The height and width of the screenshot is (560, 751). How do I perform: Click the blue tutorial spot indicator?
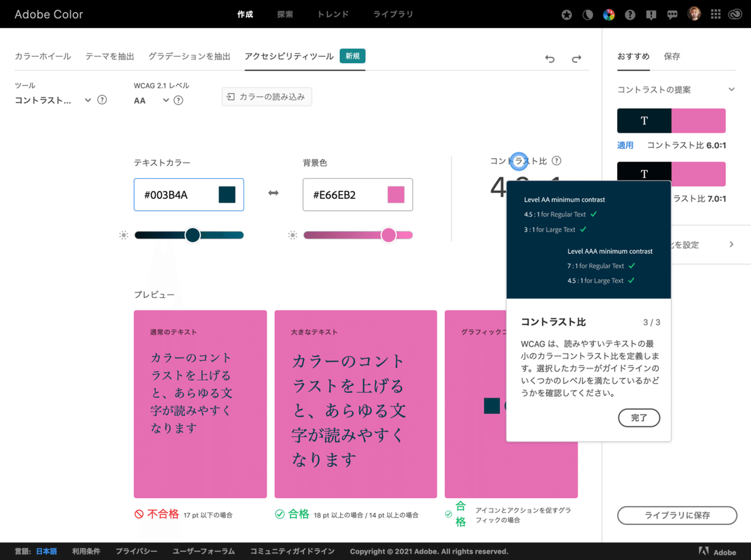pyautogui.click(x=519, y=161)
